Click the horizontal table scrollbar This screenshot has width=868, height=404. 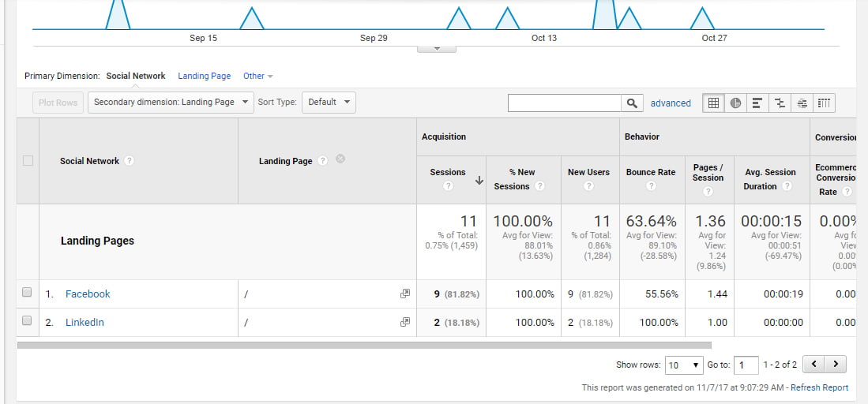pyautogui.click(x=364, y=346)
